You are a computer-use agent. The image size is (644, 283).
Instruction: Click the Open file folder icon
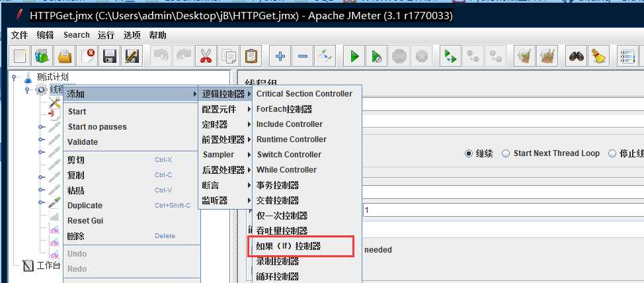[64, 56]
